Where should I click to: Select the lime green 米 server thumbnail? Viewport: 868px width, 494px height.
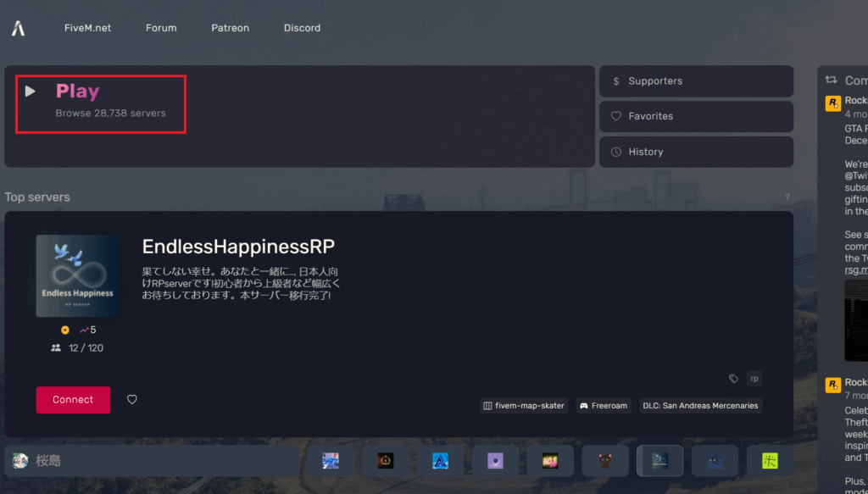click(x=770, y=461)
